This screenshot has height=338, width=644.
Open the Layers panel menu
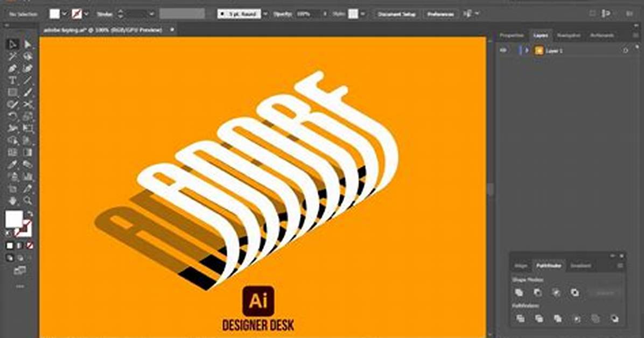(635, 36)
